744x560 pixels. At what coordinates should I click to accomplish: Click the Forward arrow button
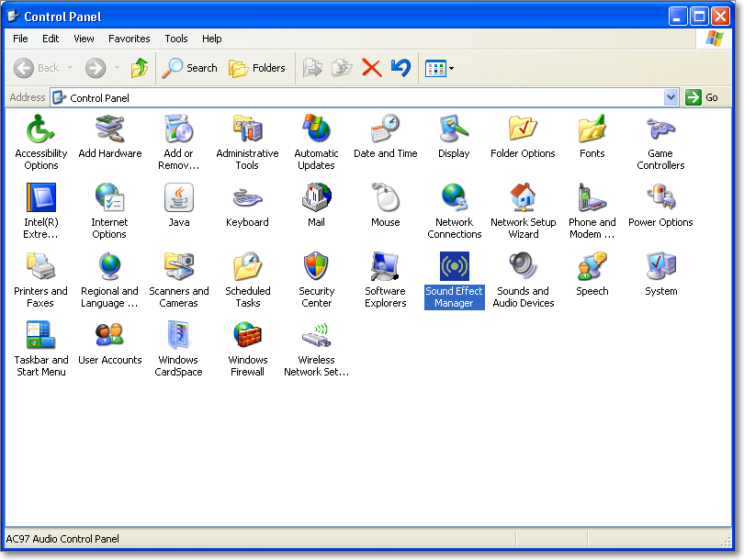point(96,68)
